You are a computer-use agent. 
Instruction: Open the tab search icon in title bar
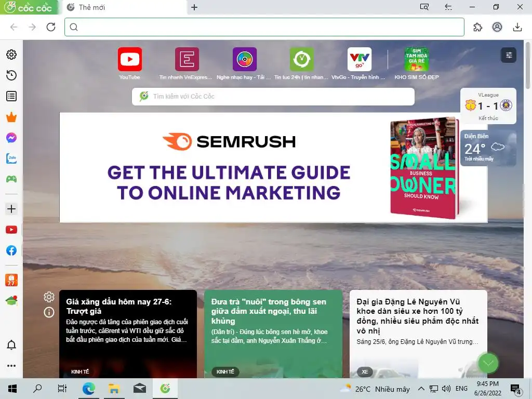coord(424,7)
